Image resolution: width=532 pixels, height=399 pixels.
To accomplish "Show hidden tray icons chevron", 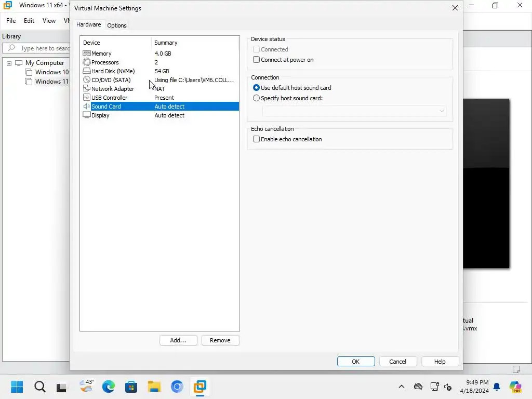I will click(x=402, y=387).
